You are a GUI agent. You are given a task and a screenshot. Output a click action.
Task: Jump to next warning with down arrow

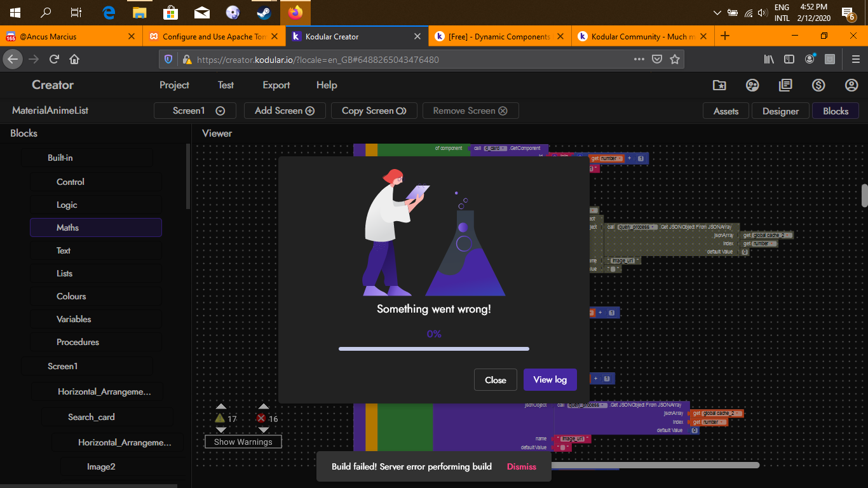point(220,430)
